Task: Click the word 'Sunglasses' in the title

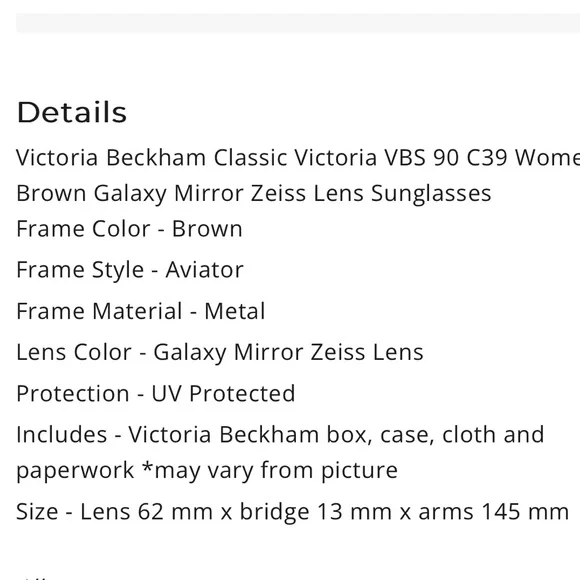Action: click(431, 193)
